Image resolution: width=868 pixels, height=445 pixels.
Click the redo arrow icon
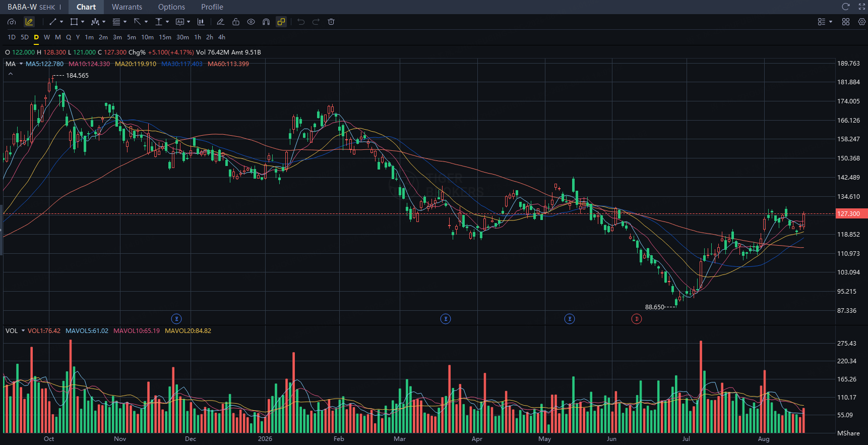316,22
